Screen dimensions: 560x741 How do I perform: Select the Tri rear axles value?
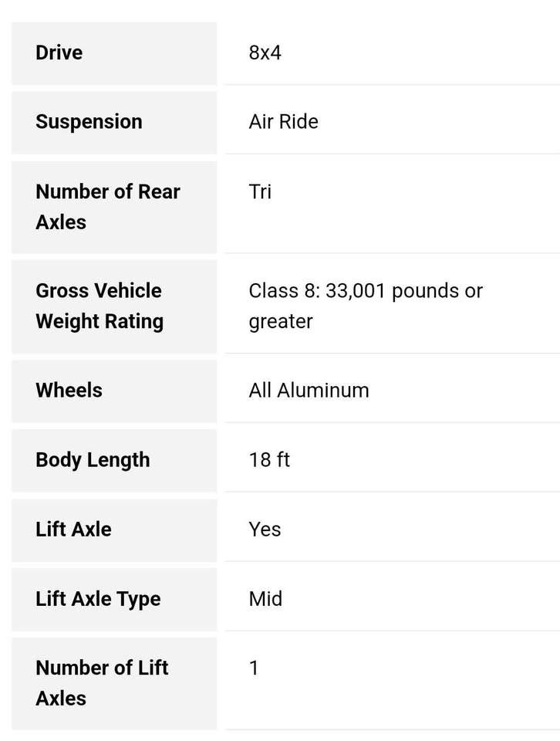pos(260,191)
